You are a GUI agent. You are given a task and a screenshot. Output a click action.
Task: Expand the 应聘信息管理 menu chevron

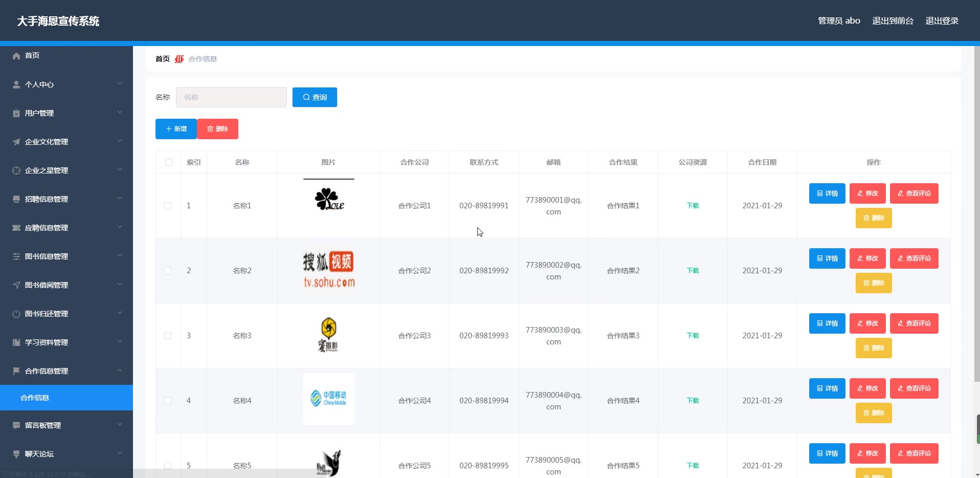[120, 227]
